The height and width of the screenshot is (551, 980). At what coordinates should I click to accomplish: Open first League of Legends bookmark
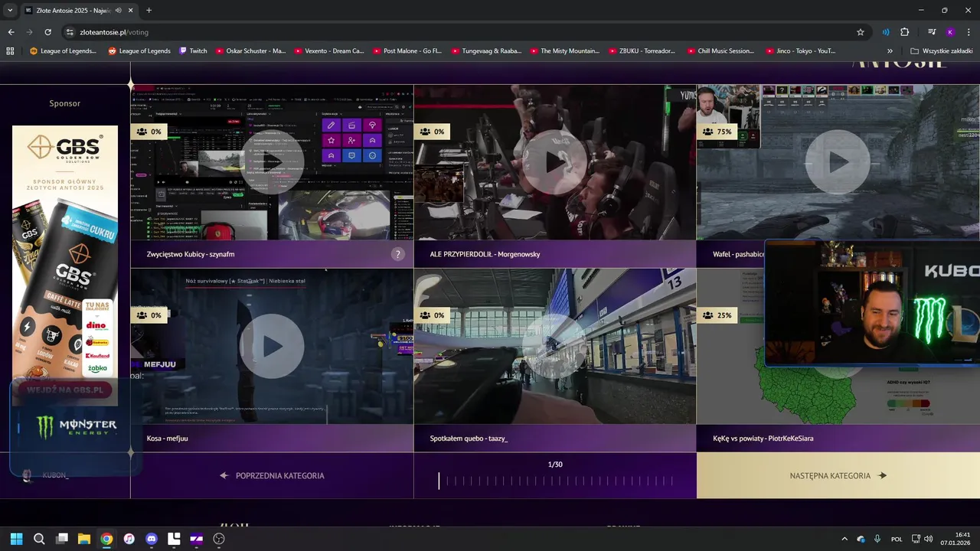(x=63, y=51)
